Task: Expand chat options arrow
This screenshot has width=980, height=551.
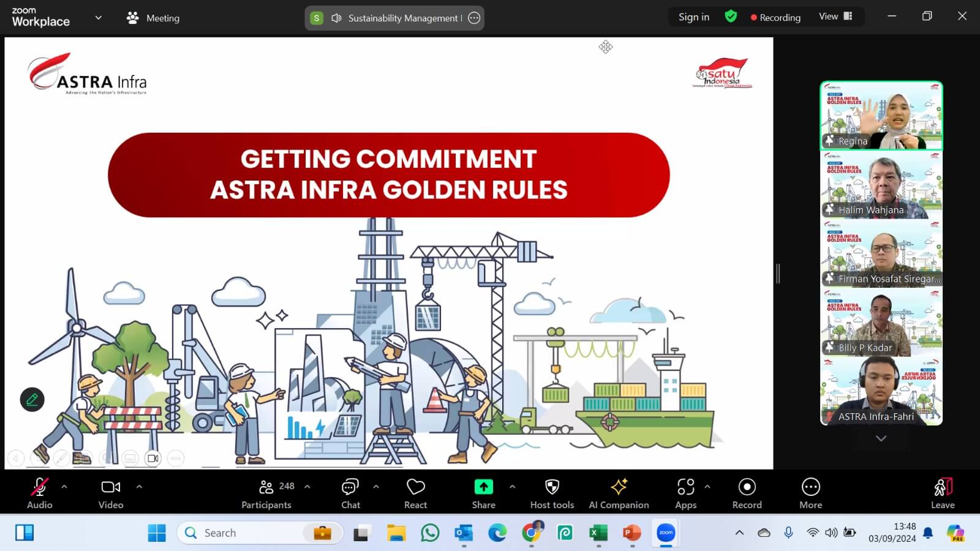Action: 376,487
